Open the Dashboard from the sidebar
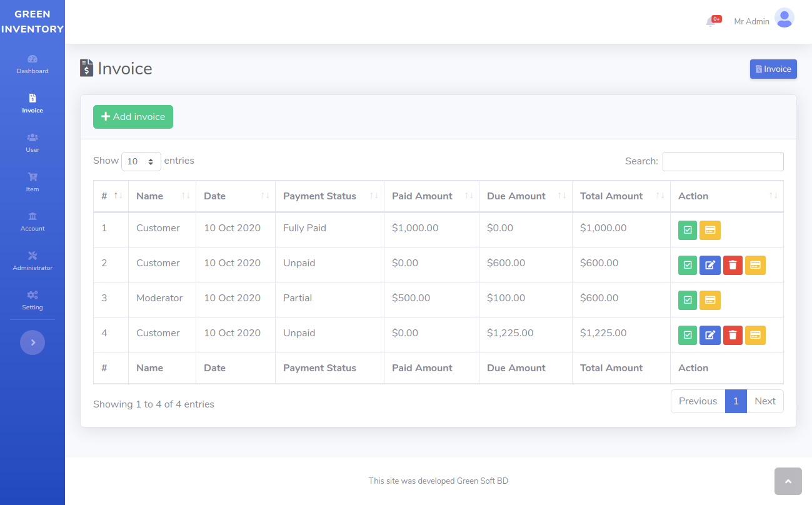The width and height of the screenshot is (812, 505). tap(32, 65)
